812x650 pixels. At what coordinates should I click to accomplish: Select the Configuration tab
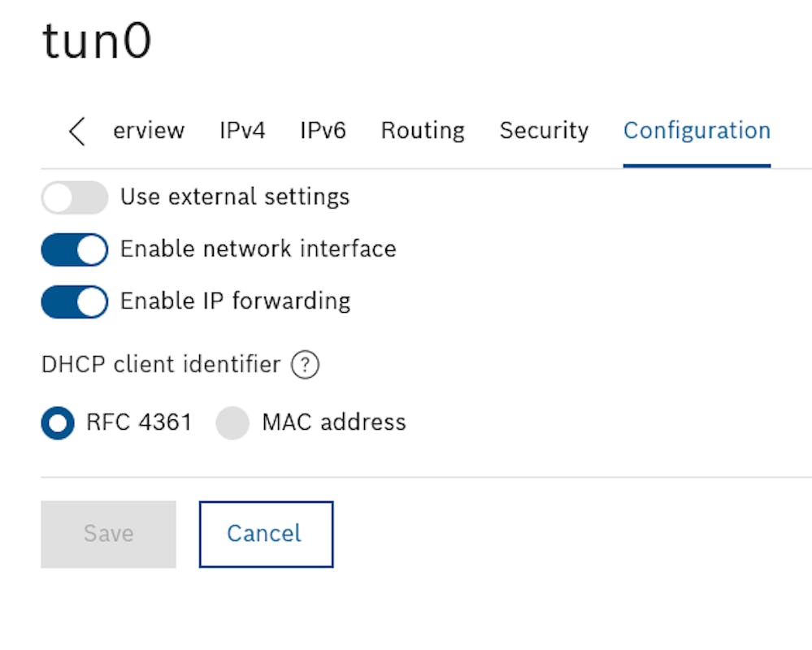click(697, 131)
